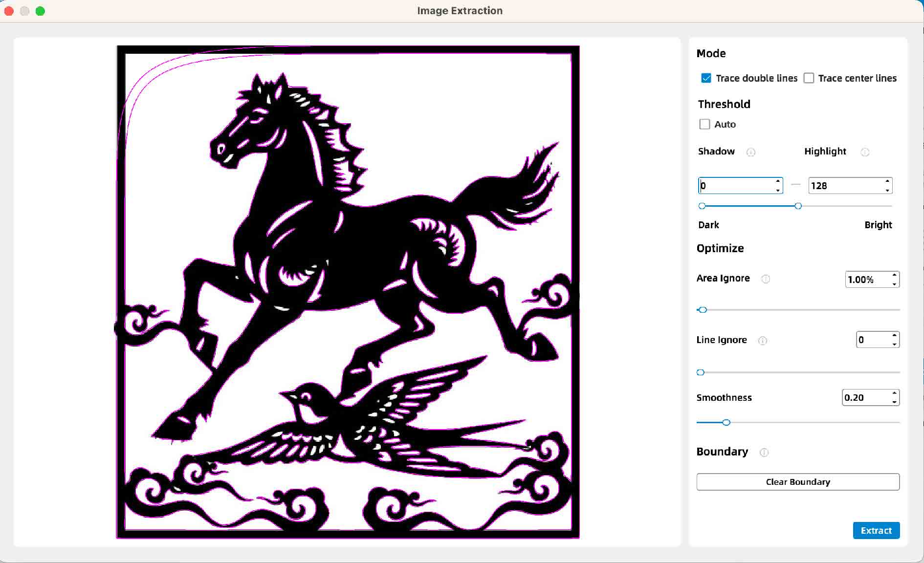Click the Shadow threshold slider handle

click(x=702, y=206)
